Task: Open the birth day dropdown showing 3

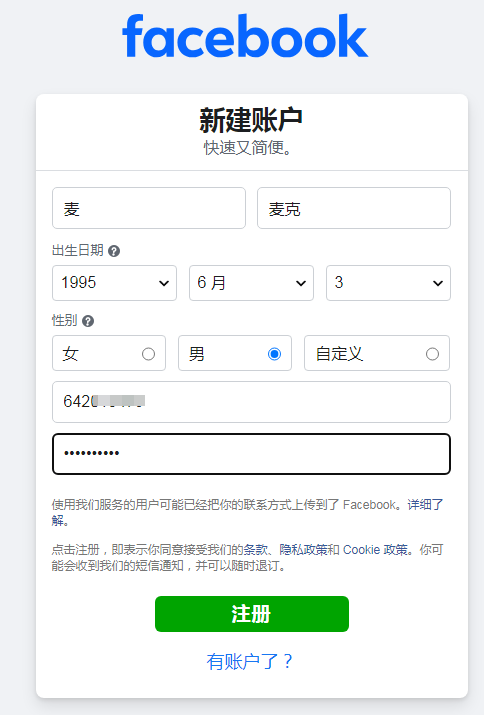Action: [x=388, y=283]
